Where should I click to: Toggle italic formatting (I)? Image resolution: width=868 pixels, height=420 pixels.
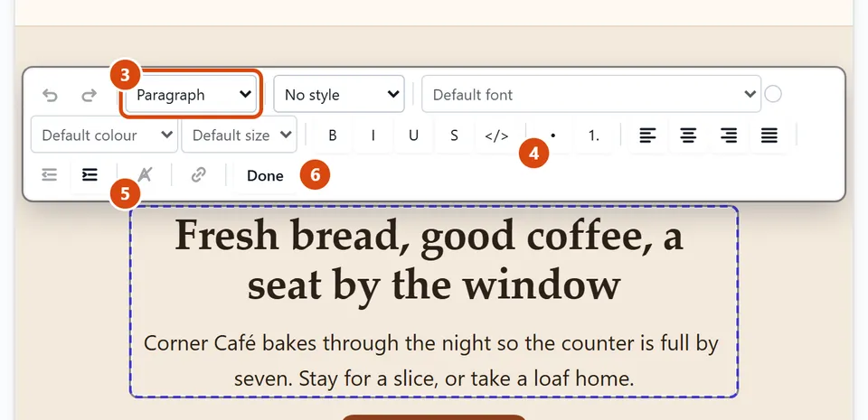(373, 135)
